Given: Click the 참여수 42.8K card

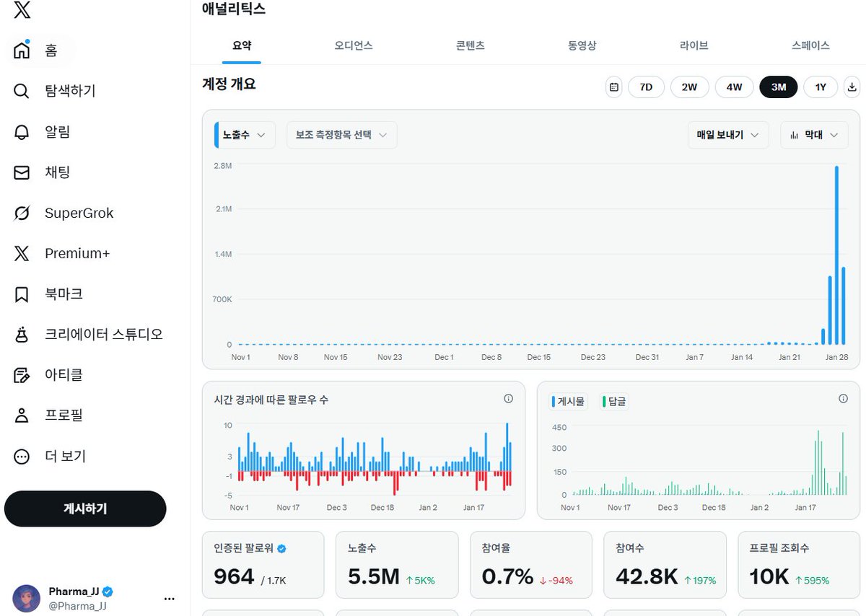Looking at the screenshot, I should point(665,565).
